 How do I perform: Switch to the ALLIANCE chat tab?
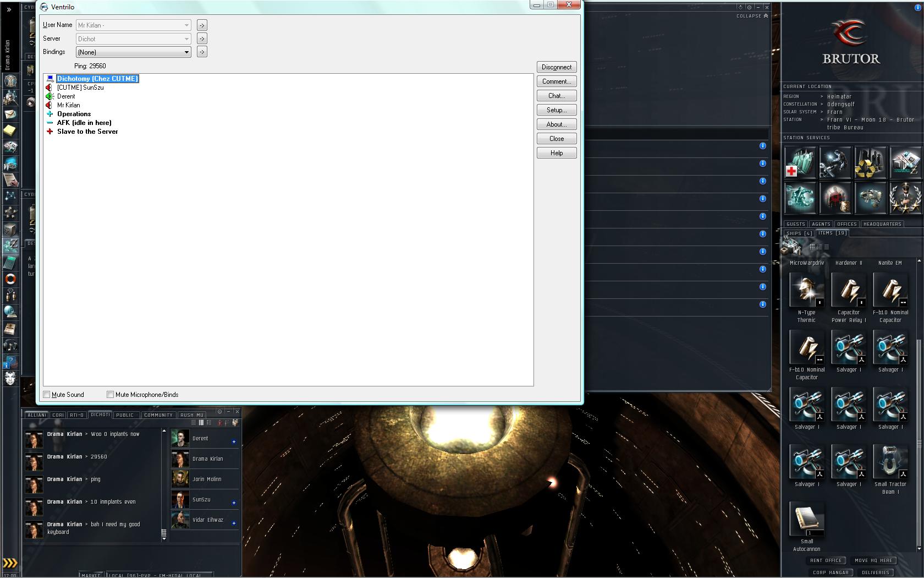37,415
